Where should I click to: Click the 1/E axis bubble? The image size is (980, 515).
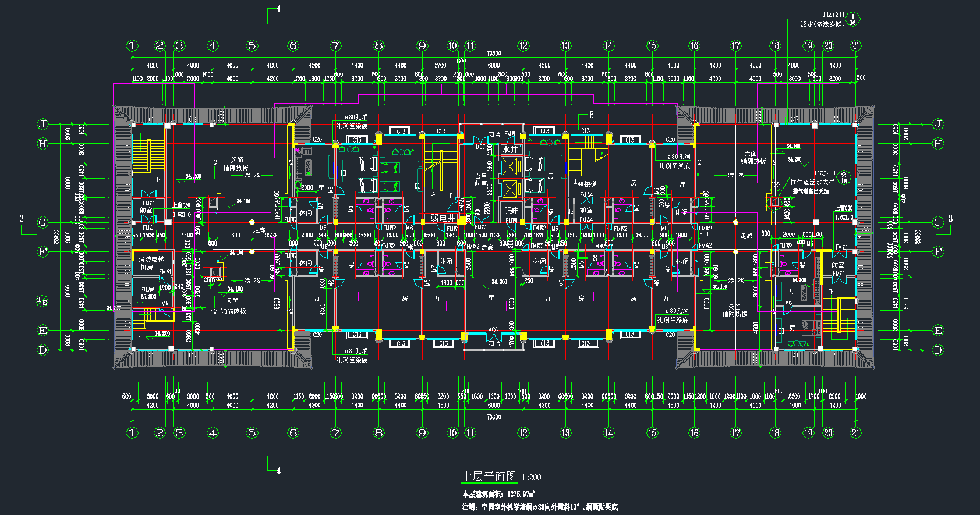click(x=43, y=301)
